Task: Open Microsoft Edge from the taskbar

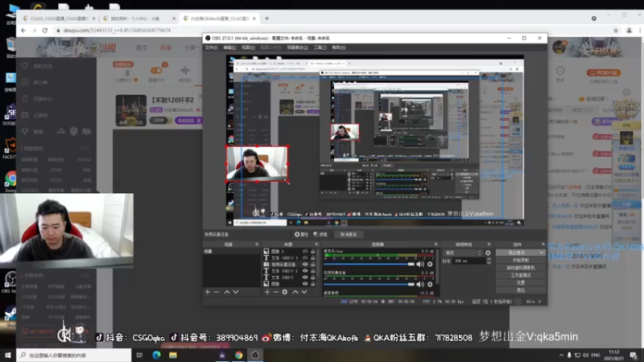Action: (x=156, y=355)
